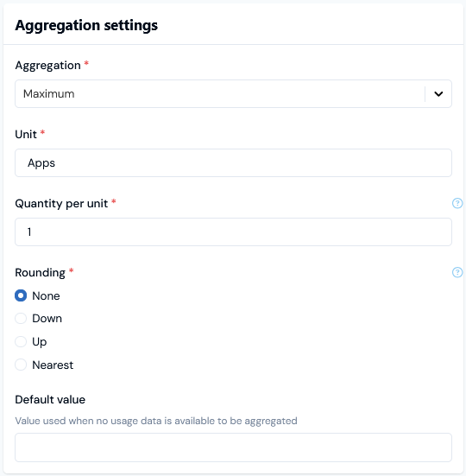Click the red asterisk next to Unit
This screenshot has height=476, width=466.
pos(42,132)
